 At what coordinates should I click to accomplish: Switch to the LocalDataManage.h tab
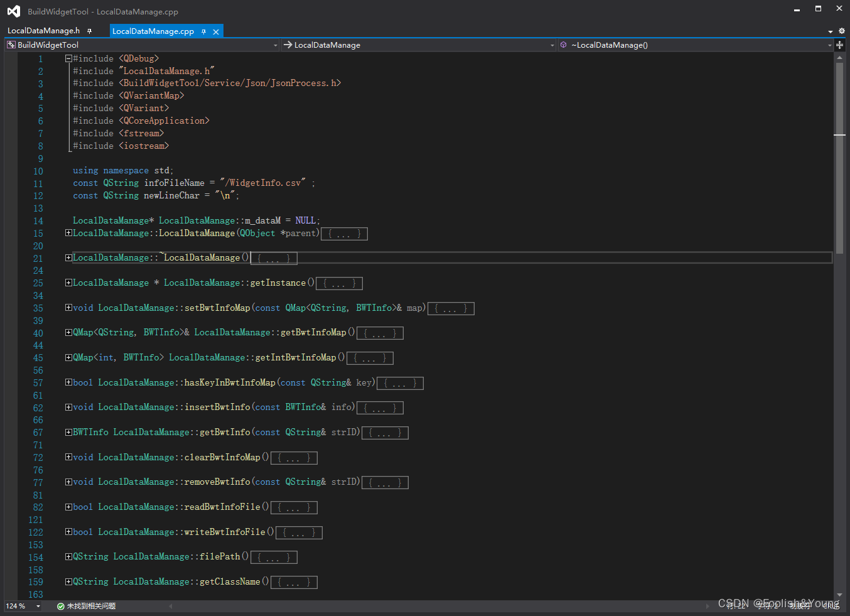point(42,31)
